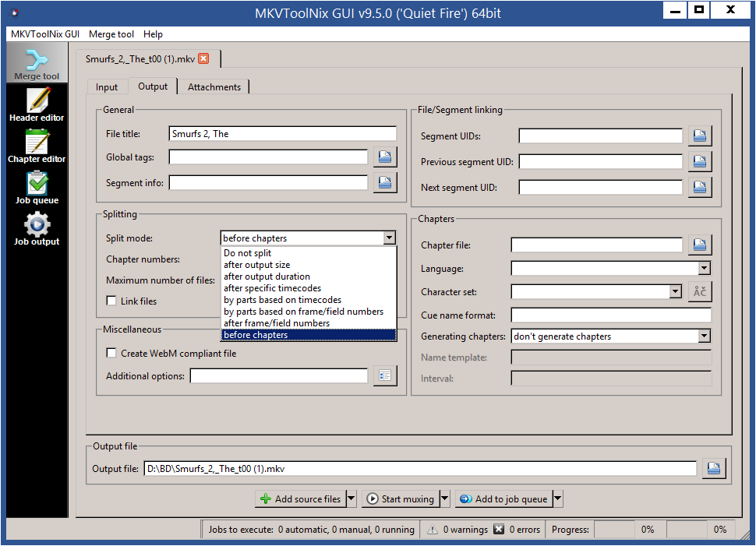
Task: Click the Output file browse icon
Action: coord(713,469)
